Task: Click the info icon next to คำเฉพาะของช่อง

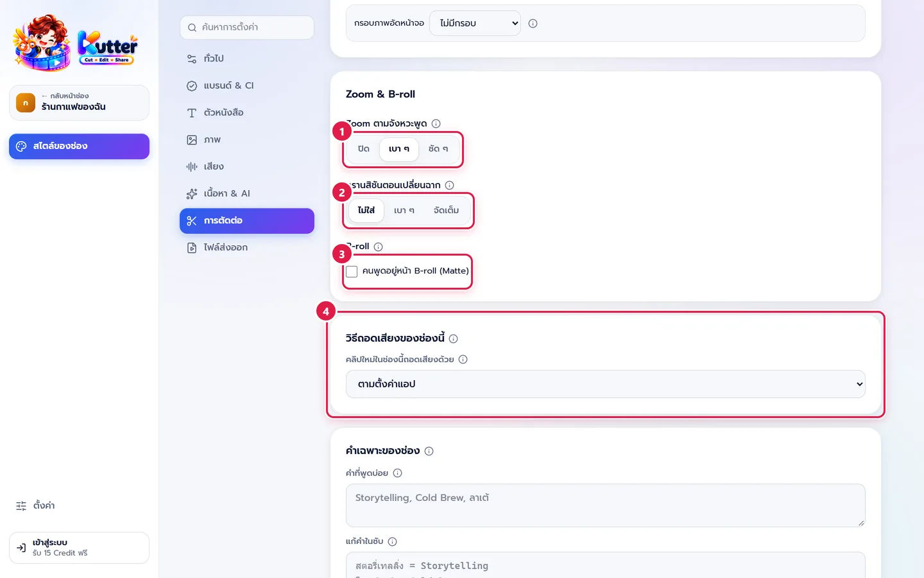Action: pyautogui.click(x=429, y=451)
